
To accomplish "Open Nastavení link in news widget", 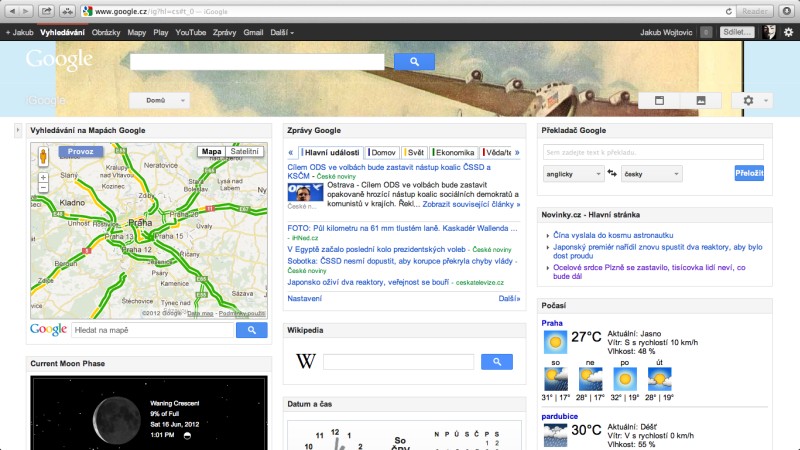I will (305, 298).
